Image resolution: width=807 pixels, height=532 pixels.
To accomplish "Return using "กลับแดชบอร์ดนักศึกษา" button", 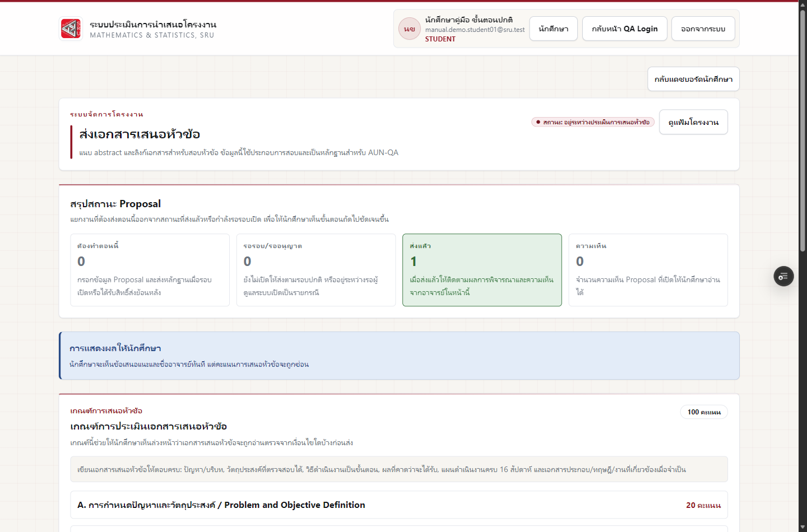I will tap(694, 79).
